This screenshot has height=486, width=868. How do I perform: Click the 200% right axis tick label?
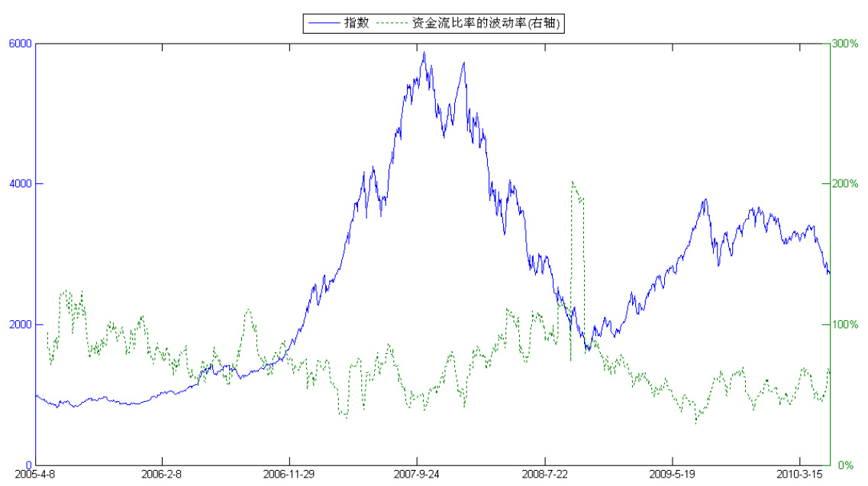(x=845, y=184)
